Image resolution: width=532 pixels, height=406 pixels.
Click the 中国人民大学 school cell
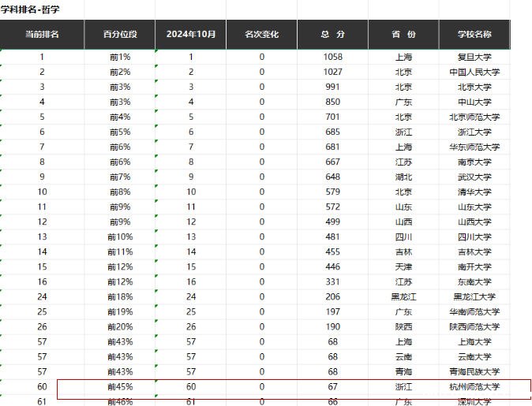474,72
